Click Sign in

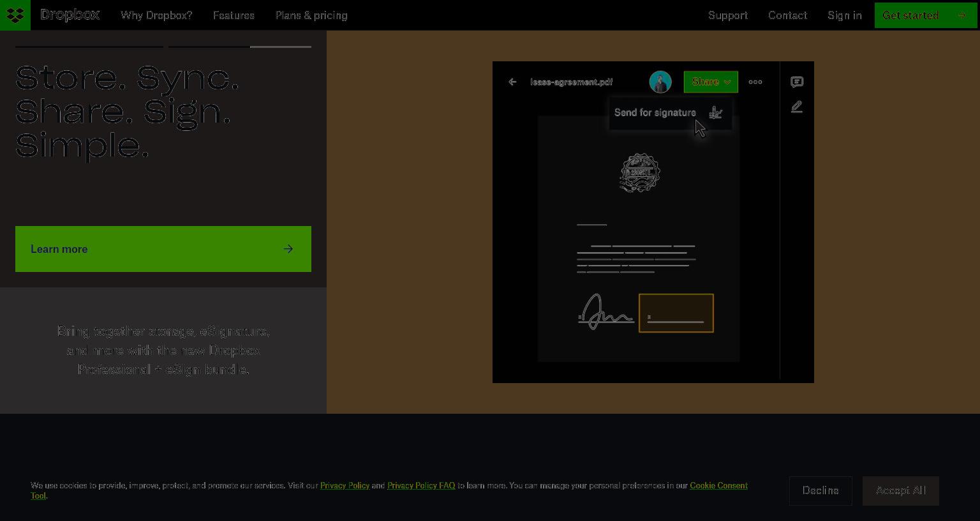pos(845,15)
